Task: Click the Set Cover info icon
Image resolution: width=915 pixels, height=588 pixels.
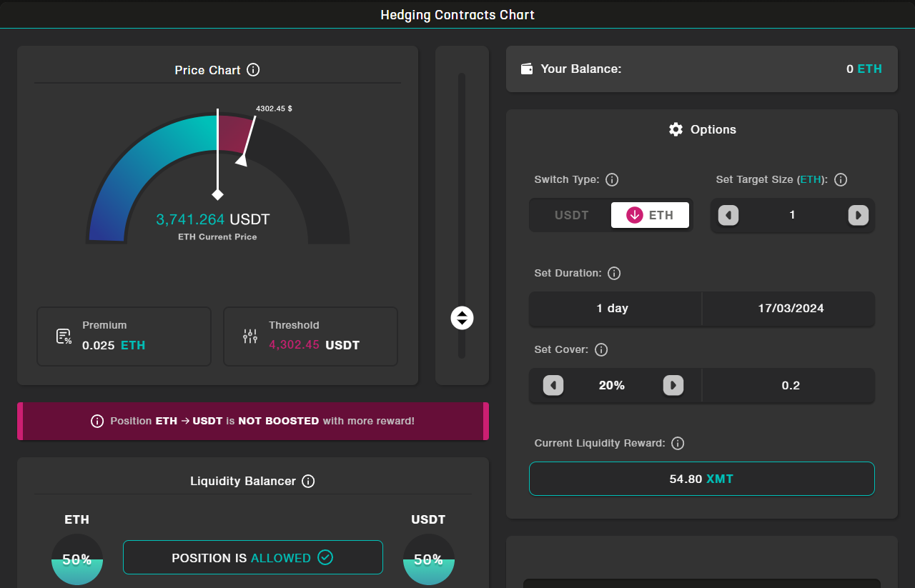Action: [601, 350]
